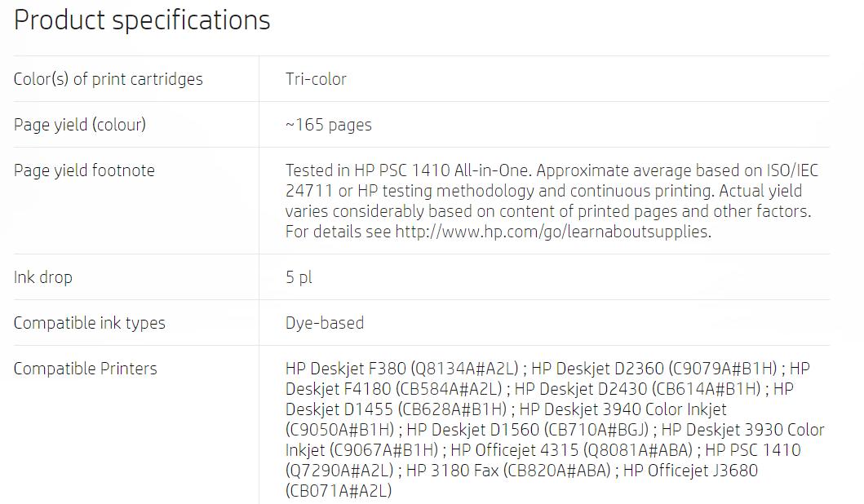
Task: Click 'HP Deskjet D2430 (CB614A#B1H)' entry
Action: [x=637, y=389]
